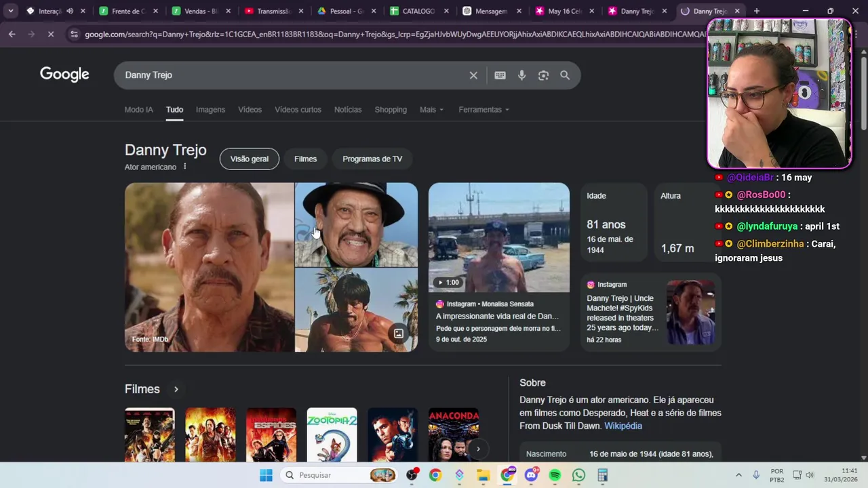
Task: Click the POR PTB2 language indicator
Action: pos(777,475)
